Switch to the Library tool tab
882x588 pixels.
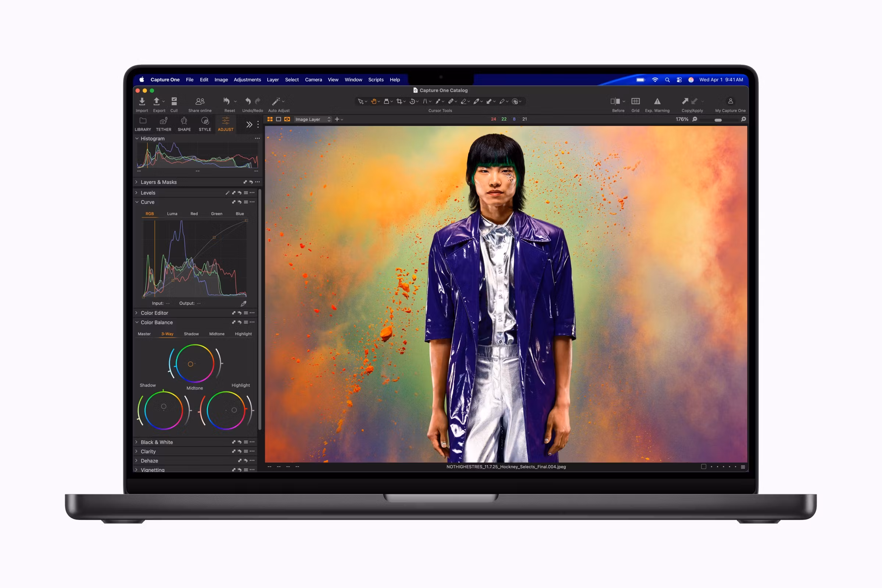143,124
